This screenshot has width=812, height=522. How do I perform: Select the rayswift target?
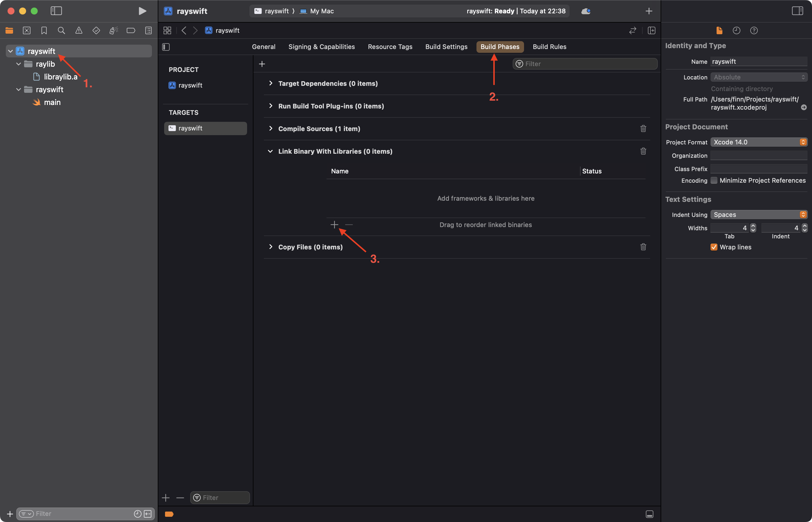coord(205,128)
